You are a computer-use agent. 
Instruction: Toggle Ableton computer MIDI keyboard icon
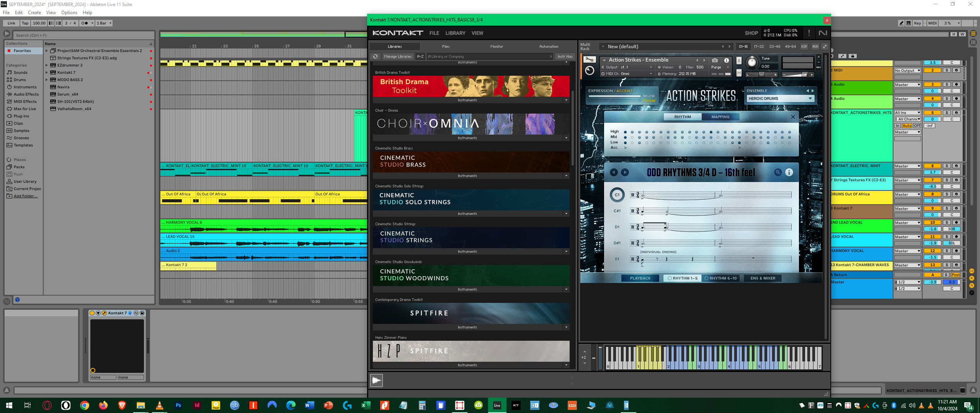[908, 23]
